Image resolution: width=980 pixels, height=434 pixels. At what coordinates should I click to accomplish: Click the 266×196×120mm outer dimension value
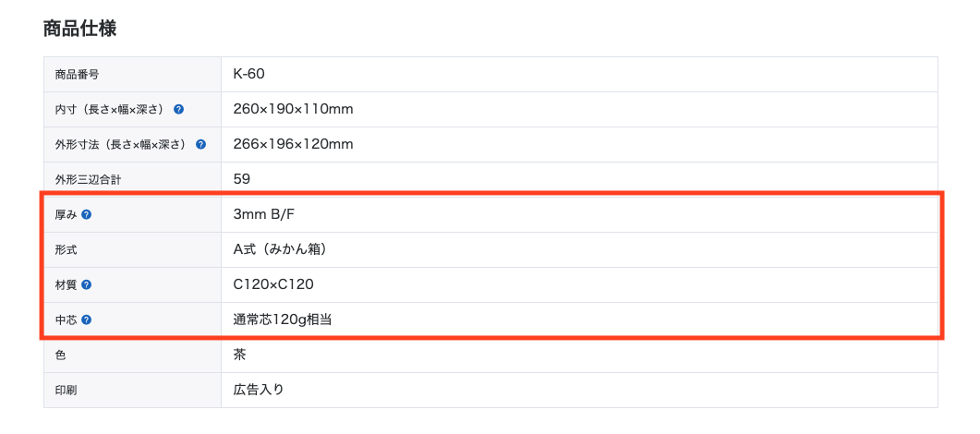[293, 144]
